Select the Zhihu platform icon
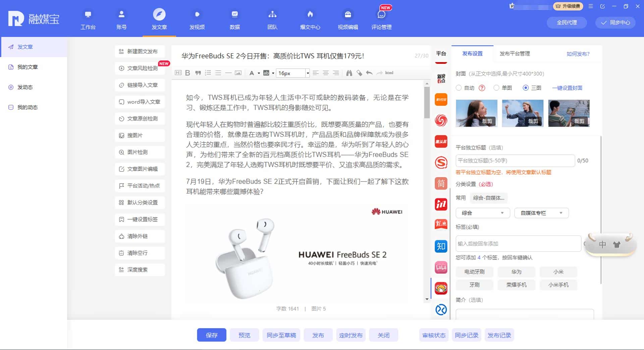This screenshot has width=644, height=350. pyautogui.click(x=441, y=246)
